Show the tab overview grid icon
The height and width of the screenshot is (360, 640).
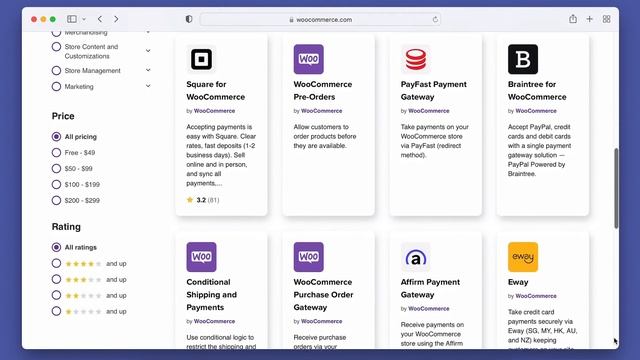607,19
